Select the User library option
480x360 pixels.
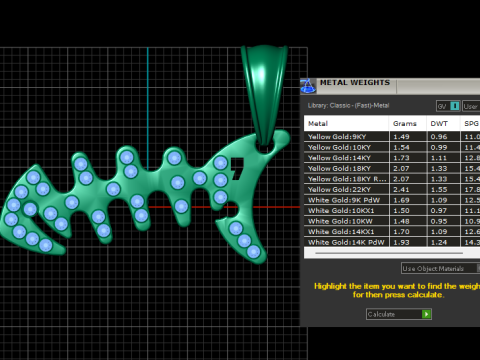point(471,106)
